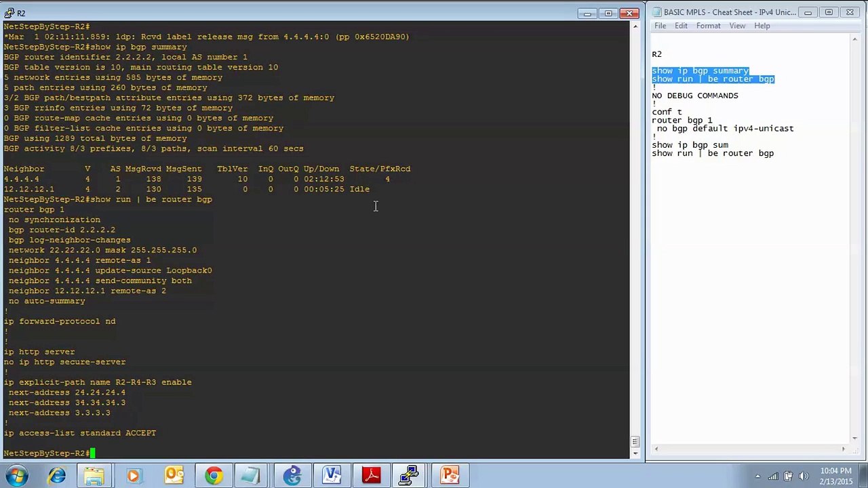Click the power tray icon

coord(789,476)
